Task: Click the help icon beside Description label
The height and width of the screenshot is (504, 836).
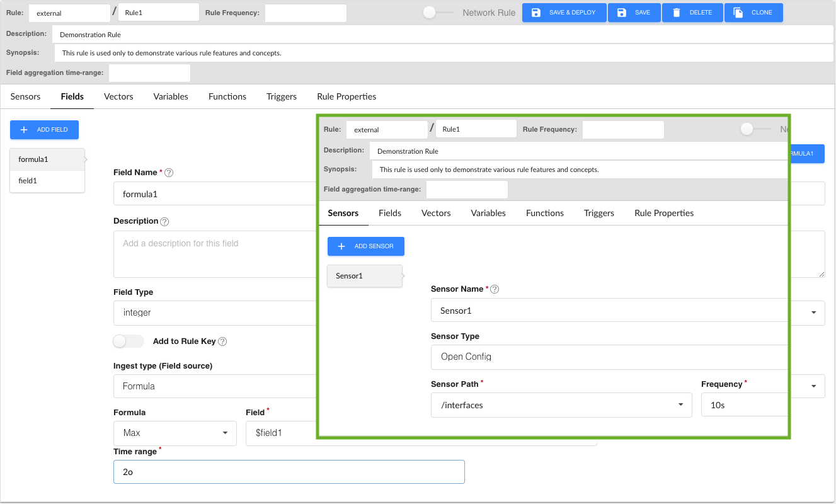Action: (164, 222)
